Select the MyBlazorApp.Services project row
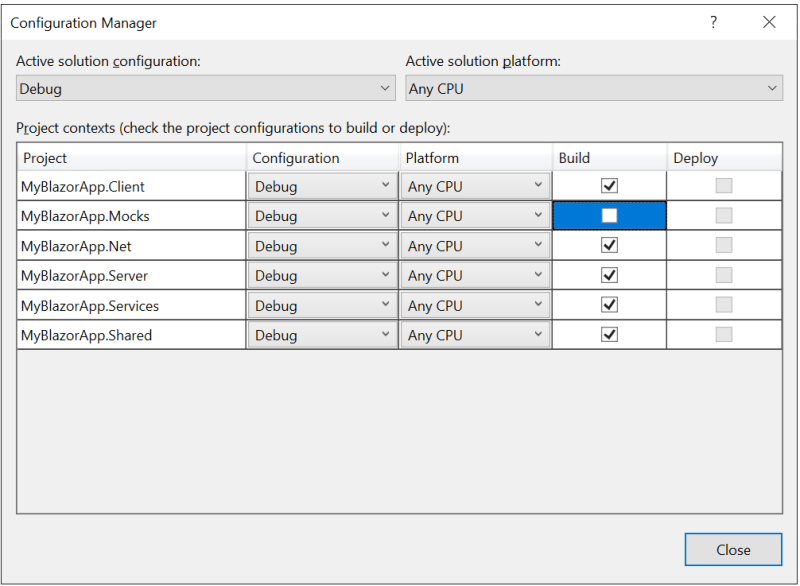Image resolution: width=800 pixels, height=586 pixels. (399, 305)
